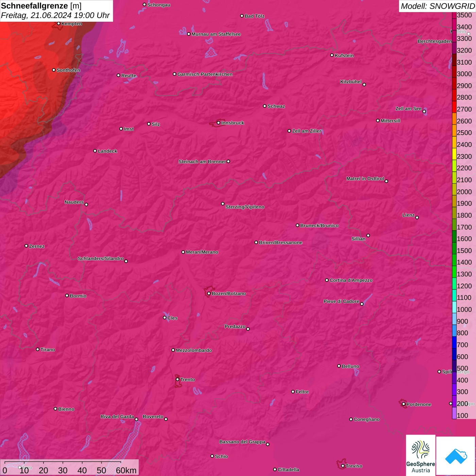Click the 100 m violet legend swatch
Viewport: 476px width, 476px height.
pos(454,413)
